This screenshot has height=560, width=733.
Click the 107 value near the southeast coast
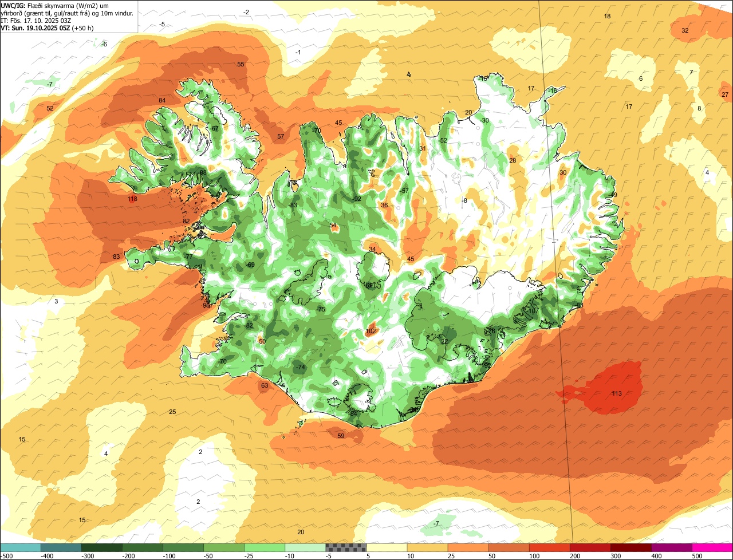tap(533, 311)
